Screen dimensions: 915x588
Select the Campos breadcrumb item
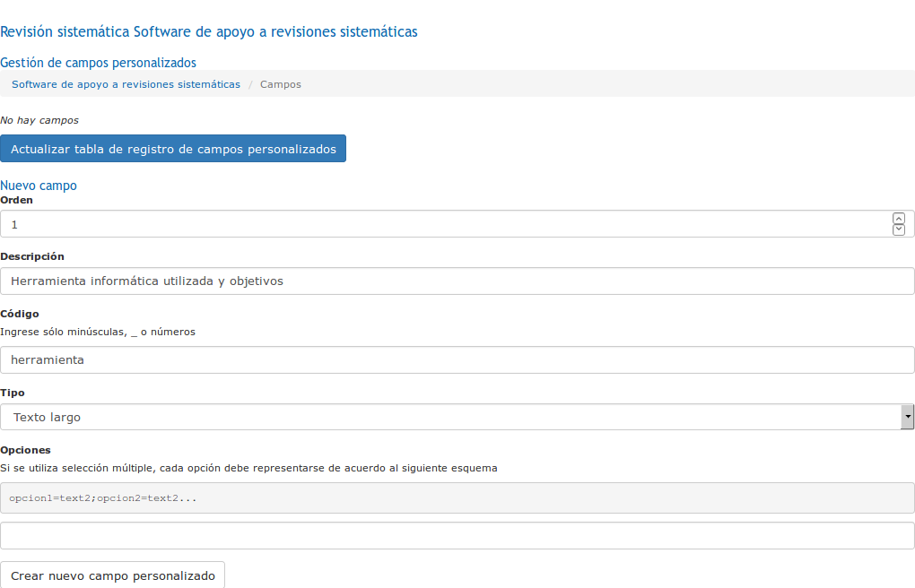[281, 84]
